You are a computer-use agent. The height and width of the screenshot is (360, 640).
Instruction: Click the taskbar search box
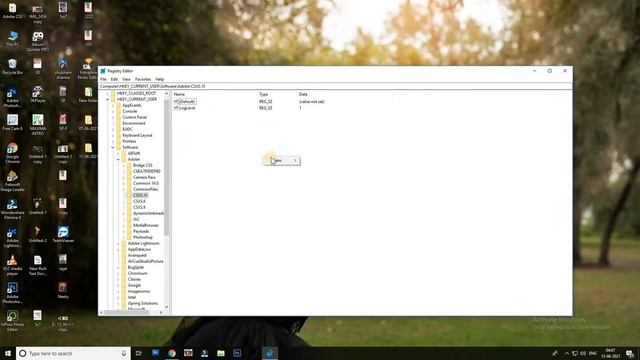[x=73, y=353]
